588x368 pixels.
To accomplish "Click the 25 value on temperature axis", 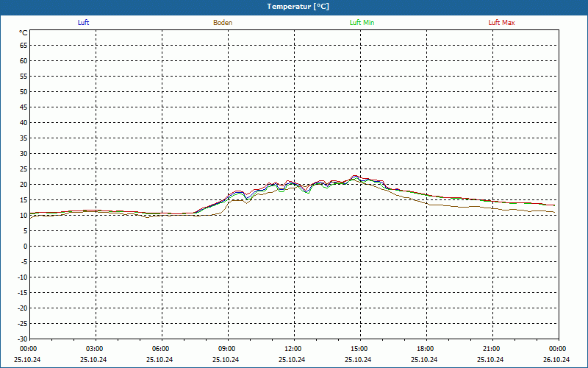I will point(24,169).
